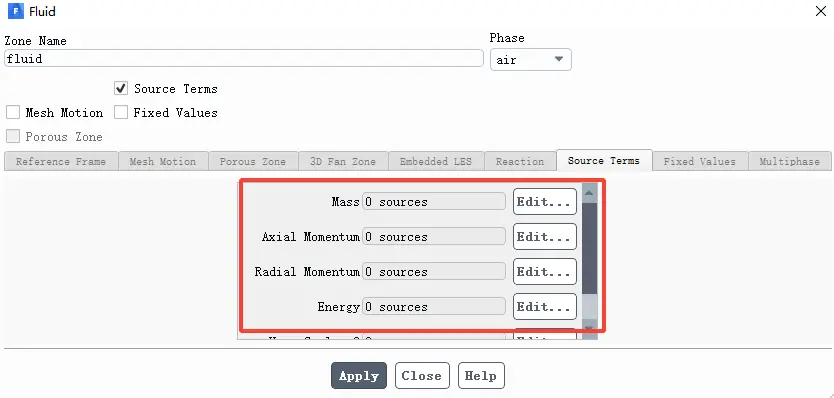Click the Fluent app icon in title bar
834x398 pixels.
point(15,11)
